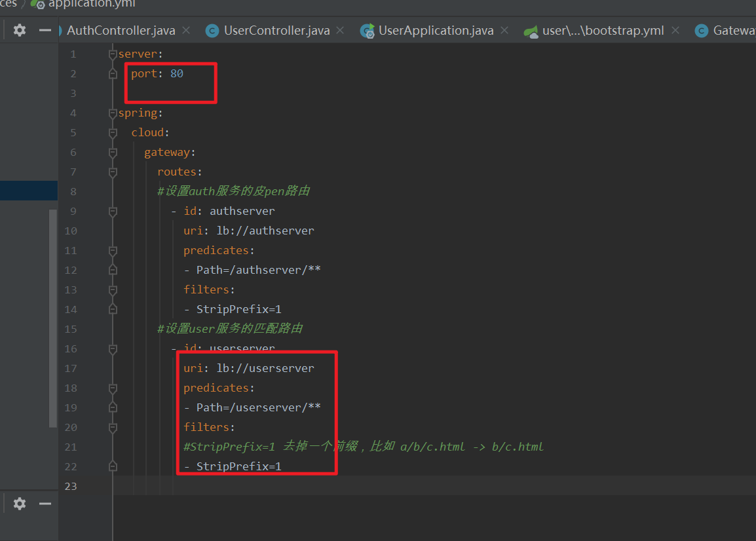Click the fold end marker on line 2

(x=113, y=74)
